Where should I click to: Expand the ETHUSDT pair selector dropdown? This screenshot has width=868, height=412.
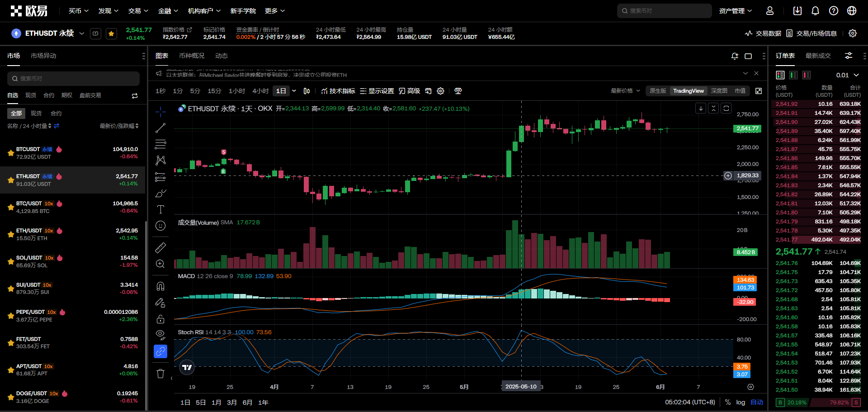tap(82, 33)
